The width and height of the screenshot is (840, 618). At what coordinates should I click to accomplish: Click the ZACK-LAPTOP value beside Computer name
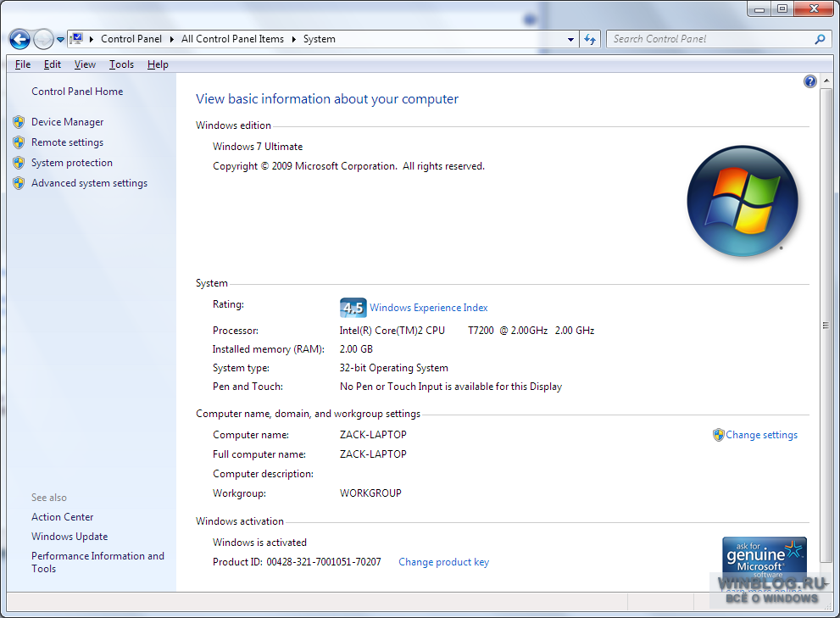[x=373, y=435]
